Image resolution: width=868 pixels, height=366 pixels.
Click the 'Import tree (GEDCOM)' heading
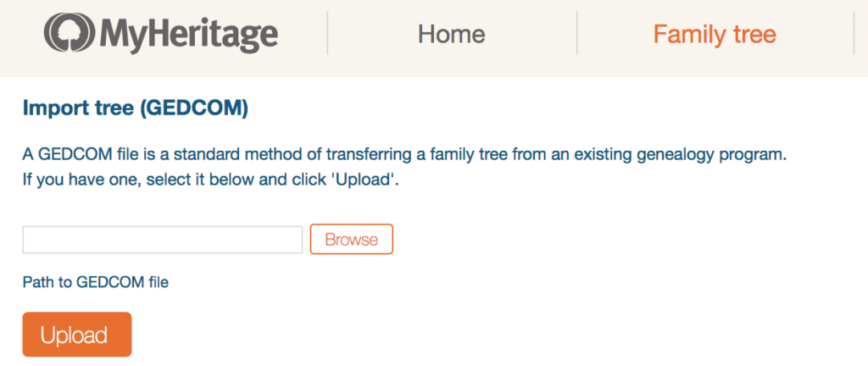[x=136, y=108]
